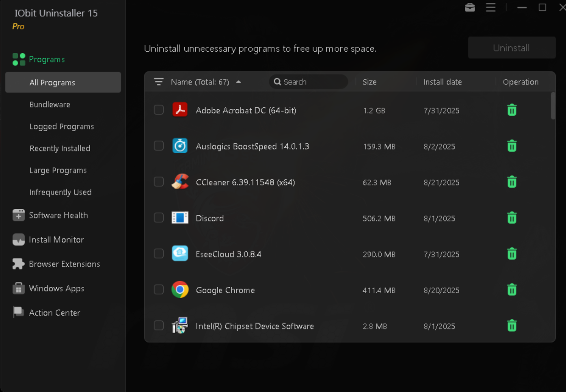Show Infrequently Used programs
566x392 pixels.
point(60,192)
